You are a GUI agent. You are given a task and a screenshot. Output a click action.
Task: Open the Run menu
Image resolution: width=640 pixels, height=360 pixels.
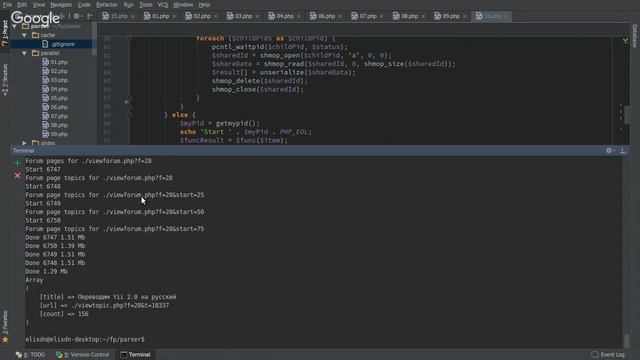tap(129, 5)
